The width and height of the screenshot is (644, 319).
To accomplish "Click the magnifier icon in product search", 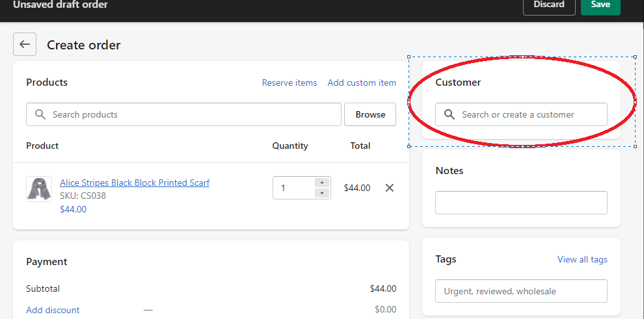I will point(40,114).
